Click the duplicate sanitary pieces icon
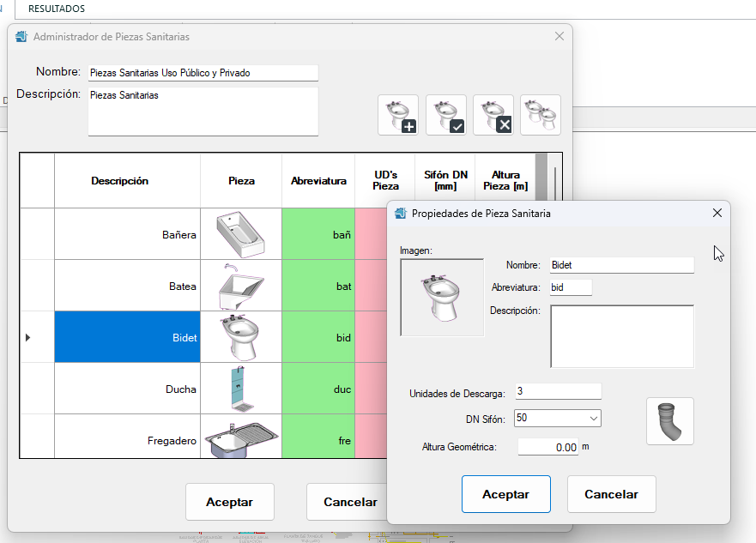This screenshot has width=756, height=543. click(x=541, y=115)
